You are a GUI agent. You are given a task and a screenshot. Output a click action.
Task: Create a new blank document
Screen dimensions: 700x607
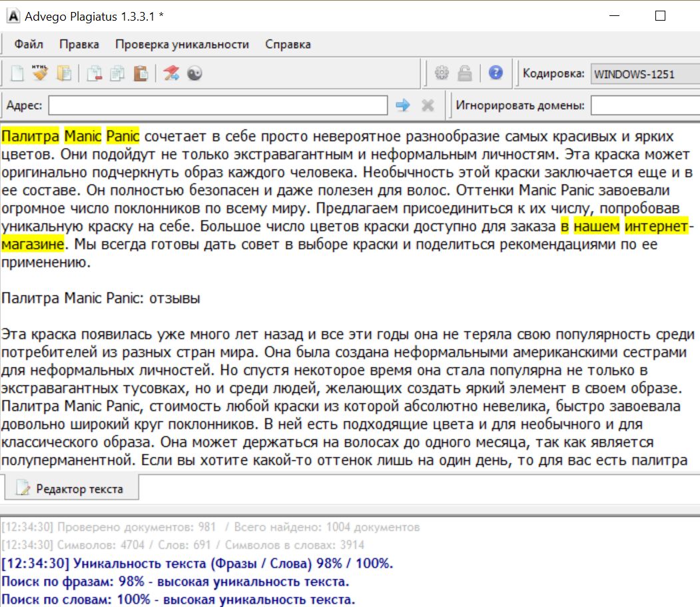click(17, 73)
